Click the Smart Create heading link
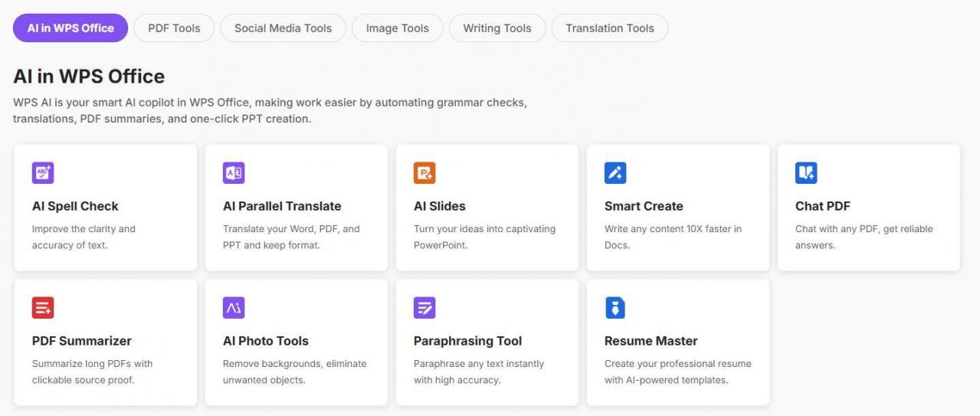Image resolution: width=980 pixels, height=416 pixels. pos(644,206)
